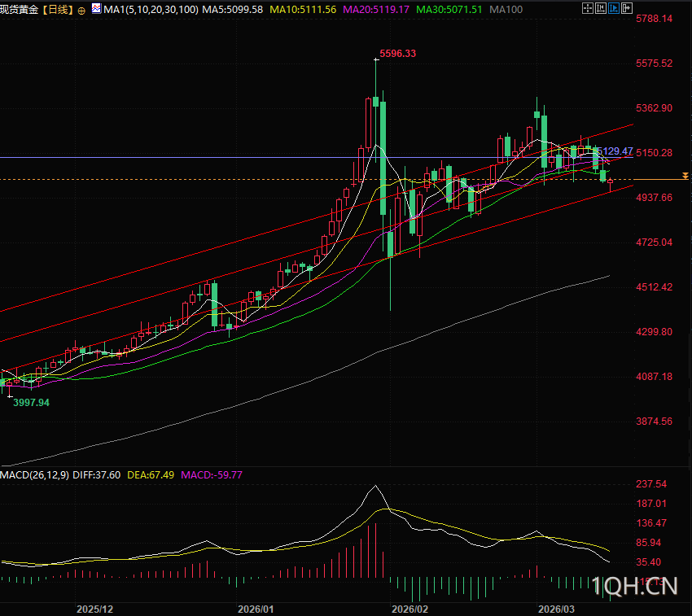The width and height of the screenshot is (692, 616).
Task: Click the MA30:5071.51 value
Action: click(449, 9)
